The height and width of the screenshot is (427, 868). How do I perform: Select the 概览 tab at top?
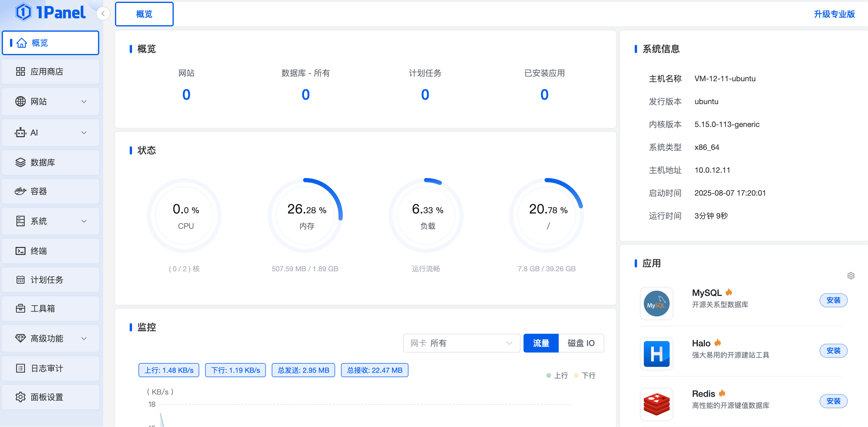[144, 14]
